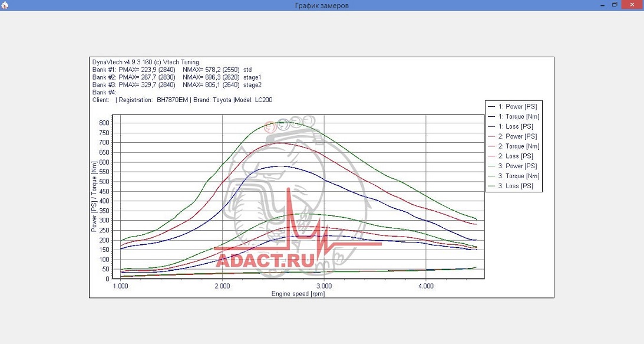Click the "4.000" x-axis label
Screen dimensions: 644x344
(x=426, y=286)
